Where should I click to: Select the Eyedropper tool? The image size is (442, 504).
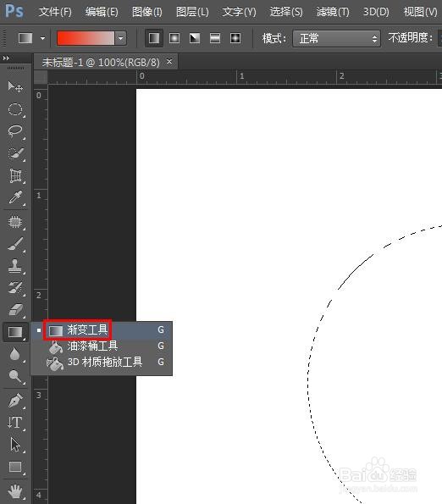[x=15, y=197]
